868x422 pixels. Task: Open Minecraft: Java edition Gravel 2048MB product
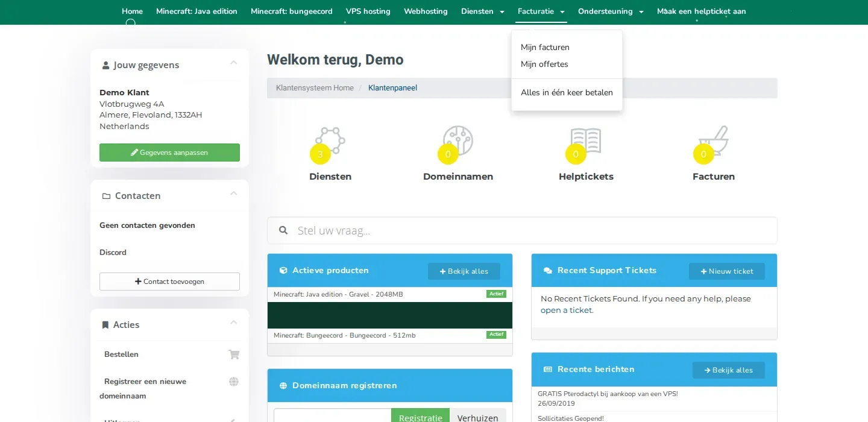point(390,294)
